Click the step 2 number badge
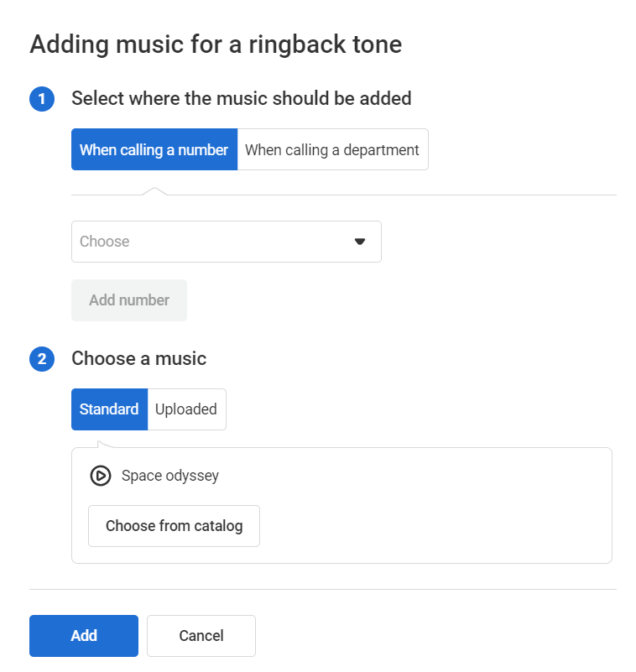 (42, 359)
